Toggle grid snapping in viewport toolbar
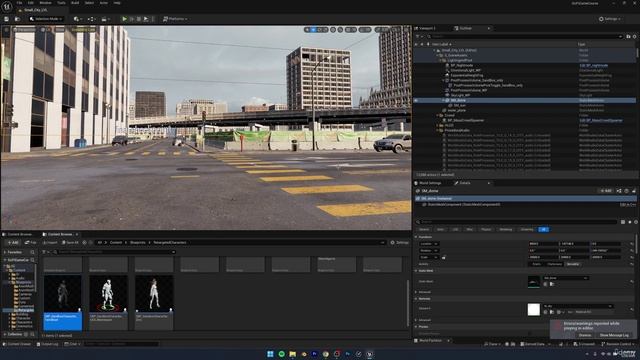 (x=348, y=29)
